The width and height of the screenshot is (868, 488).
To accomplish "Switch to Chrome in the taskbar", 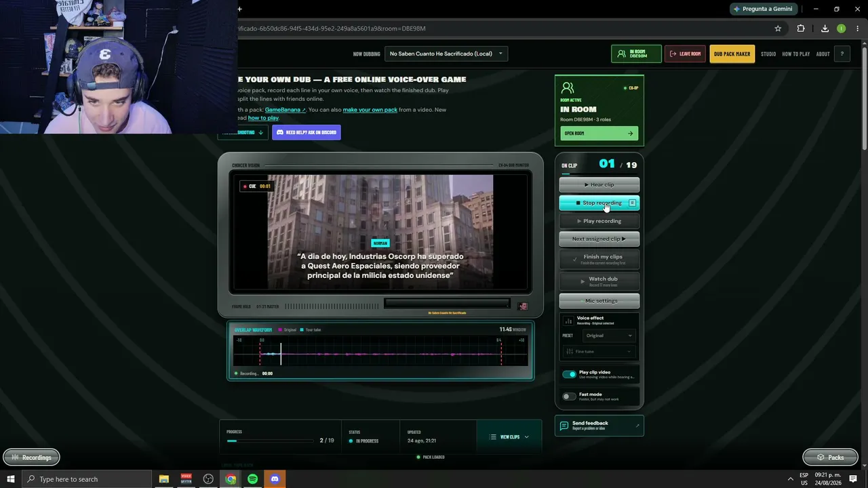I will 231,479.
